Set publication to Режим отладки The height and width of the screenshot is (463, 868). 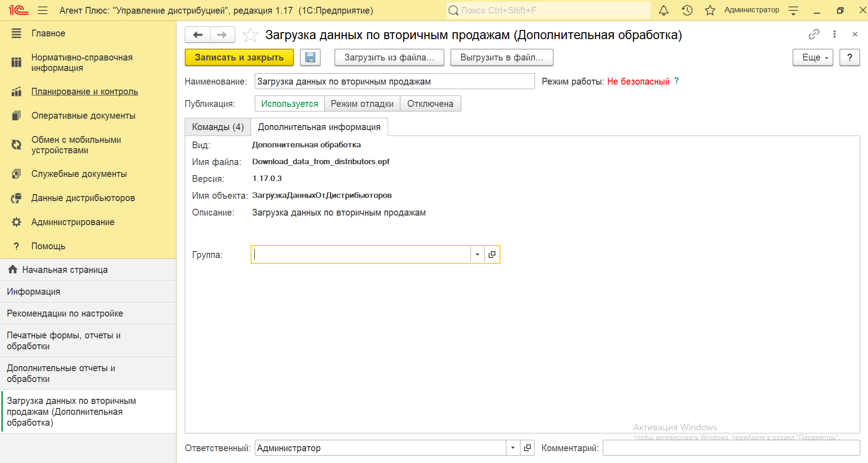pyautogui.click(x=362, y=104)
